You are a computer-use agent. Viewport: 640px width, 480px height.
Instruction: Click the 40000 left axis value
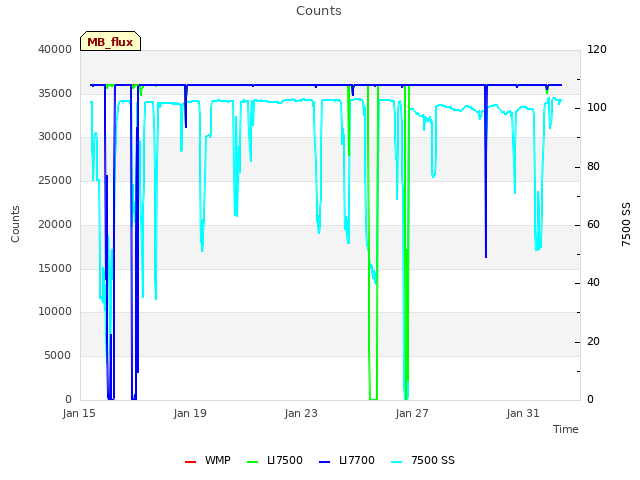click(x=55, y=49)
